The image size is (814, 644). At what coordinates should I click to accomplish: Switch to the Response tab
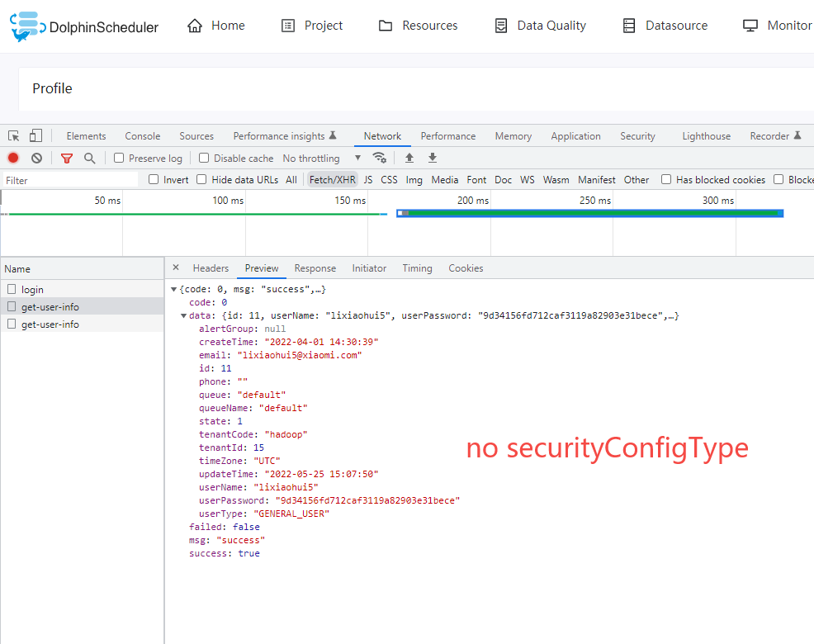click(x=315, y=268)
